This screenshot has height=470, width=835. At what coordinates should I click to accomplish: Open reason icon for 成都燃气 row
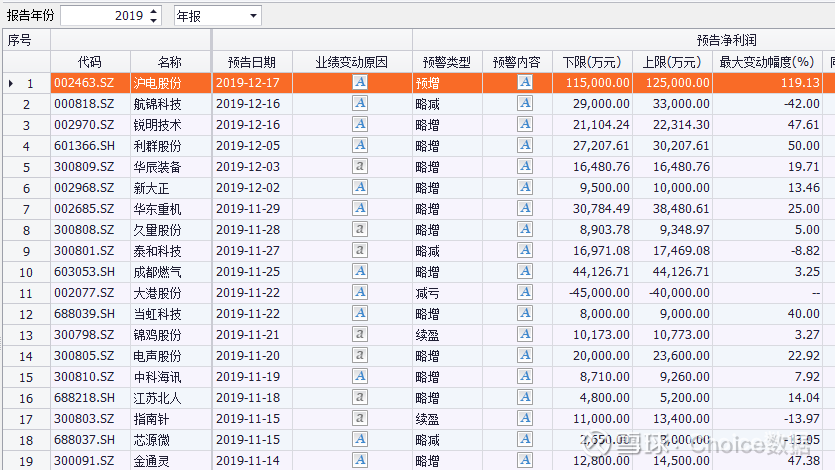pos(360,271)
